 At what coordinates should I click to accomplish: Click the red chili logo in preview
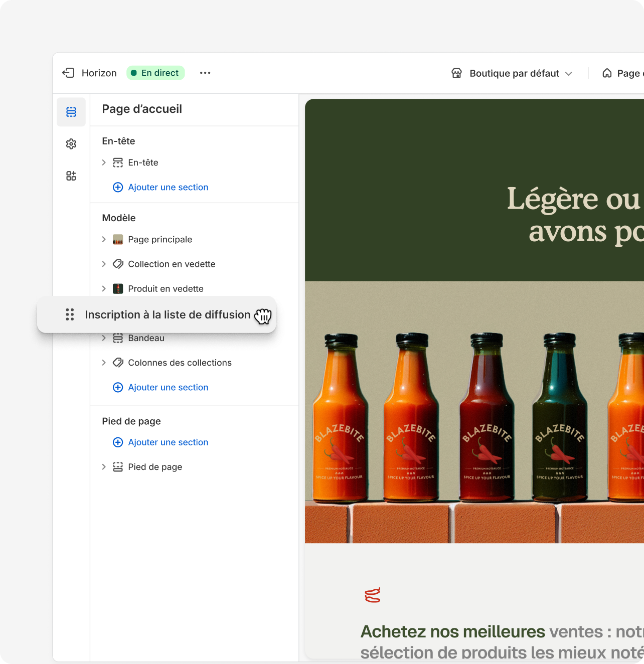(x=373, y=595)
